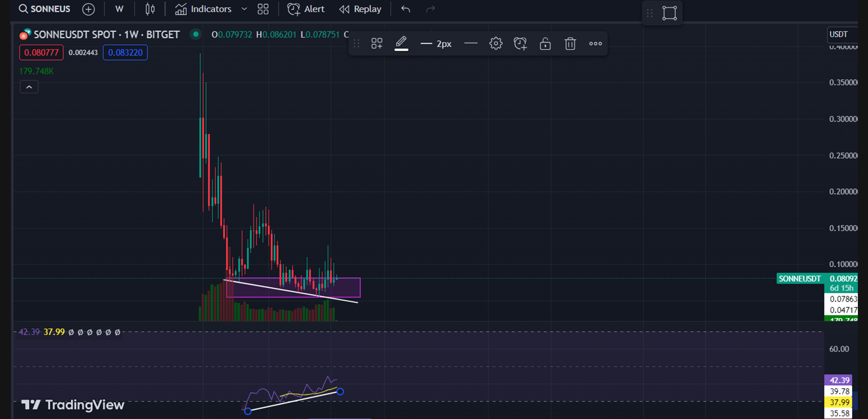Toggle the lock on the selected drawing
This screenshot has height=419, width=868.
545,44
